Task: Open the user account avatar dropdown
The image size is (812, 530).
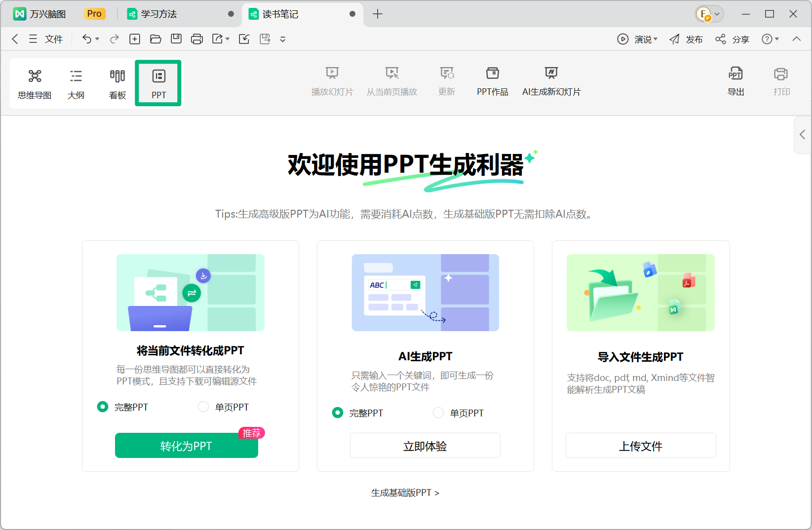Action: click(709, 14)
